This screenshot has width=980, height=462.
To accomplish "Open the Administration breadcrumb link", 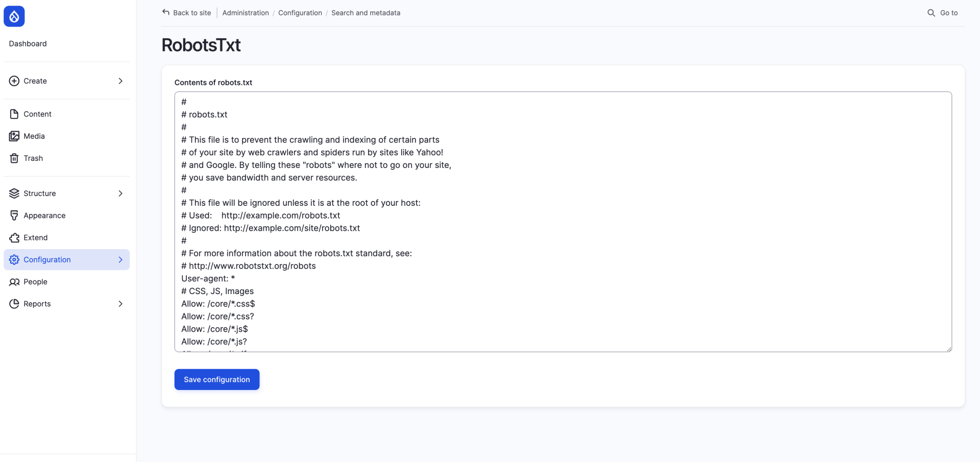I will coord(246,13).
